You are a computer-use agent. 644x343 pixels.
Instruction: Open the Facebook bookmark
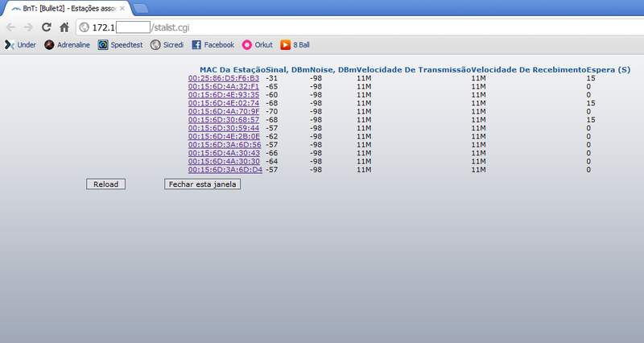click(213, 45)
